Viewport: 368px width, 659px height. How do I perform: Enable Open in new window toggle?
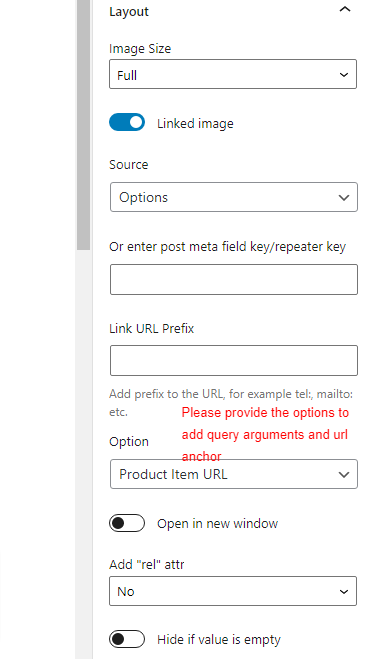point(127,523)
